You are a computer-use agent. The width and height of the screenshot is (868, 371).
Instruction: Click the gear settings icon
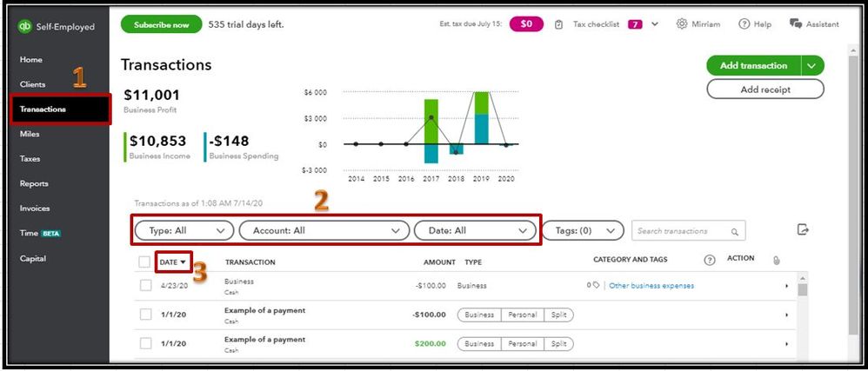(682, 23)
